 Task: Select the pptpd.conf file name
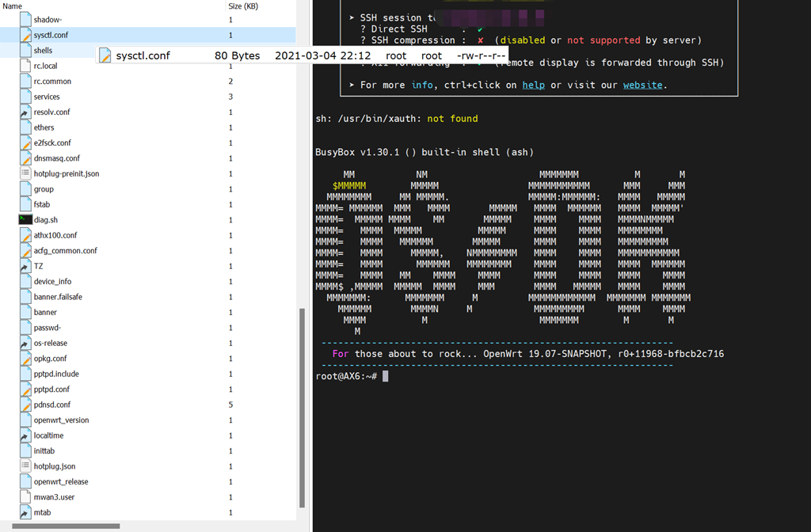(x=51, y=389)
